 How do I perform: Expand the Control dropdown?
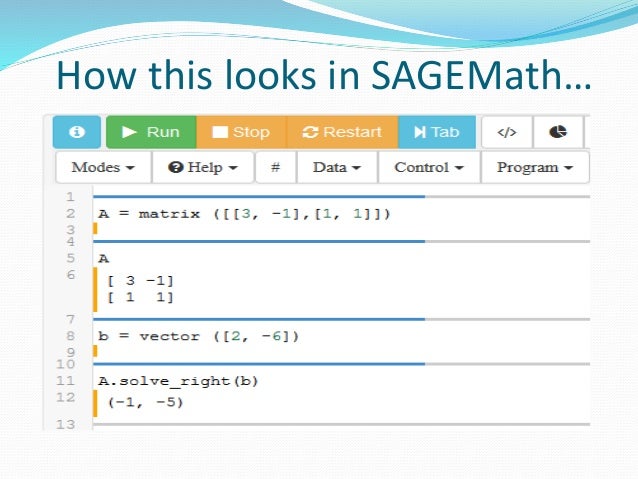[429, 167]
